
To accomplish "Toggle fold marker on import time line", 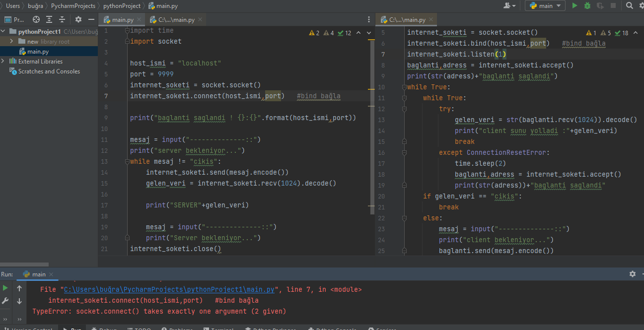I will click(x=127, y=31).
